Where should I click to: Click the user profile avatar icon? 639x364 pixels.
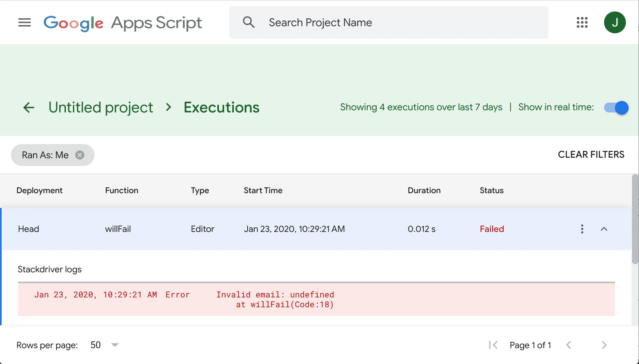tap(614, 22)
